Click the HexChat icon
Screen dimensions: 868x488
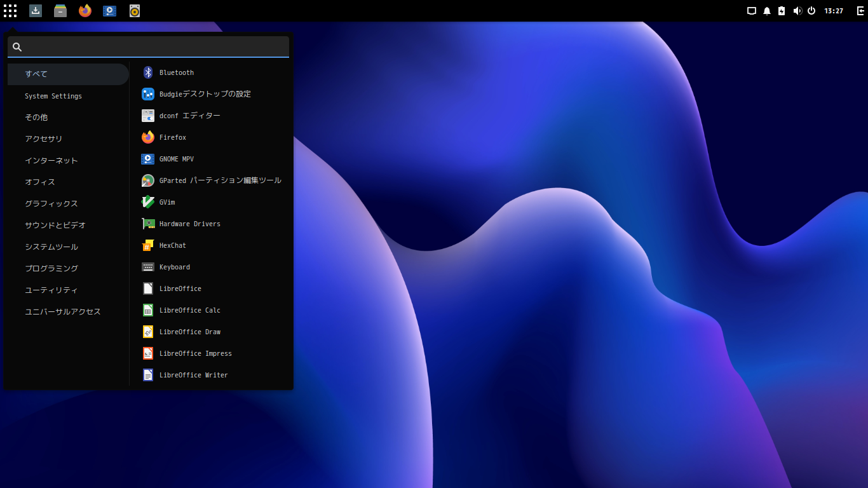coord(148,245)
